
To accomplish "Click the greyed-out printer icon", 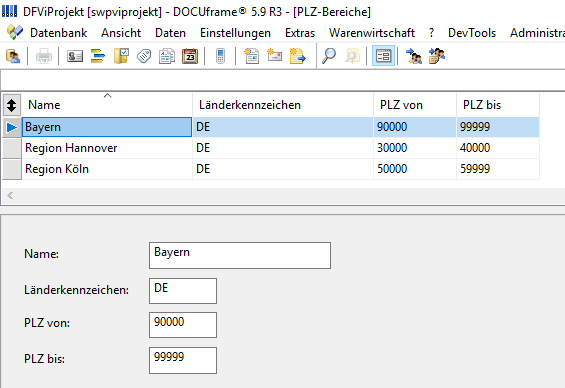I will click(44, 56).
